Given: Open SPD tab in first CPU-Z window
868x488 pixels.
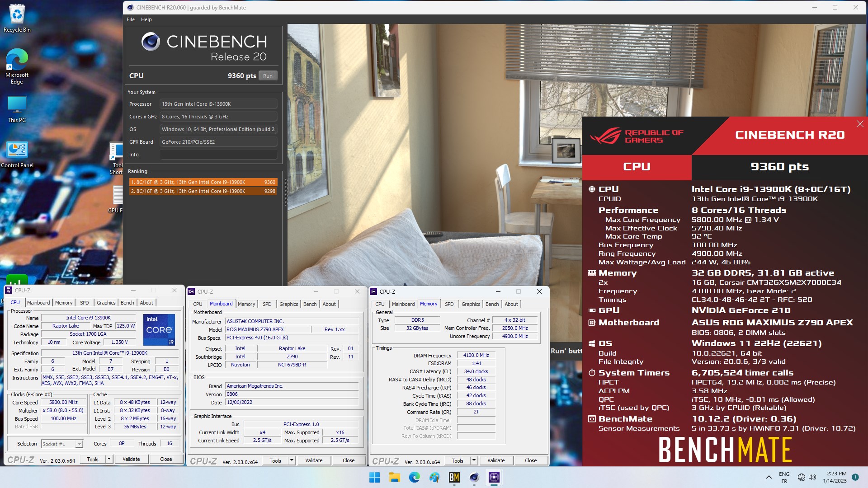Looking at the screenshot, I should tap(85, 303).
